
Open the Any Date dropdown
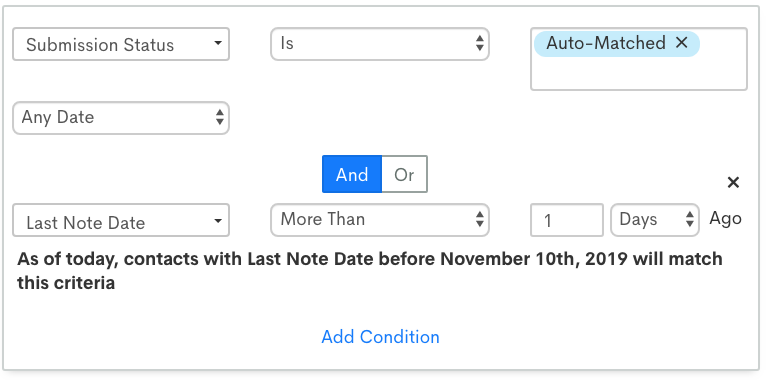pos(121,118)
